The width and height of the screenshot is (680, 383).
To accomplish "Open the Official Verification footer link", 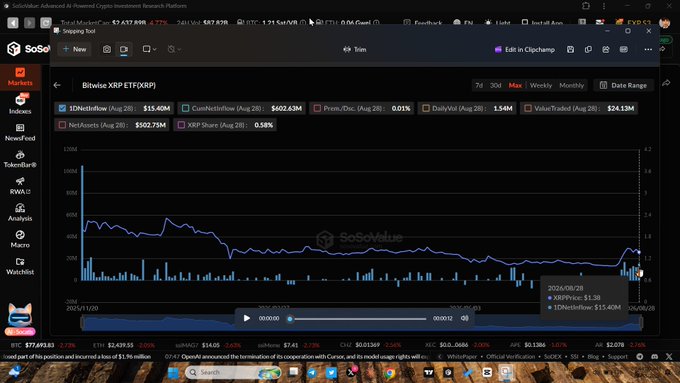I will [x=510, y=357].
